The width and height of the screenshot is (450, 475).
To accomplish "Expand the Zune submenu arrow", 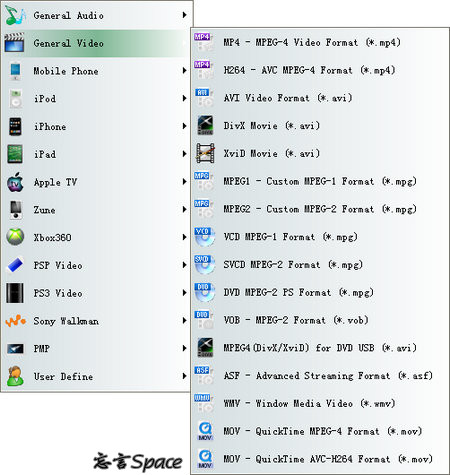I will [x=184, y=209].
